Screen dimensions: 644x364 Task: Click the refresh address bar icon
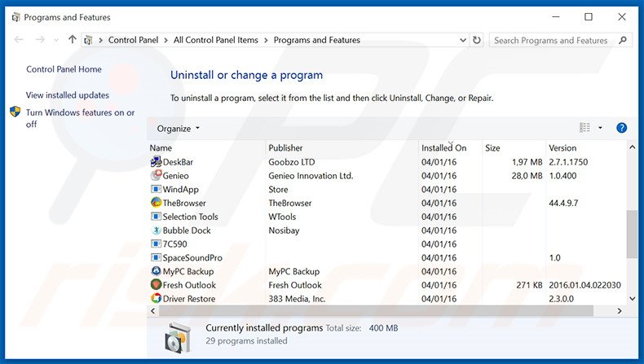click(476, 40)
